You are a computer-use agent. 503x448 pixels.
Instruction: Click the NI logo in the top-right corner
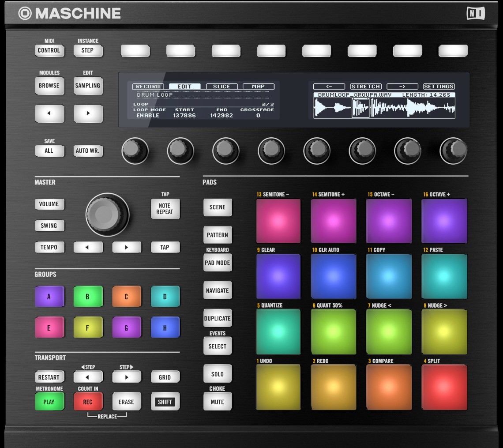(x=477, y=13)
